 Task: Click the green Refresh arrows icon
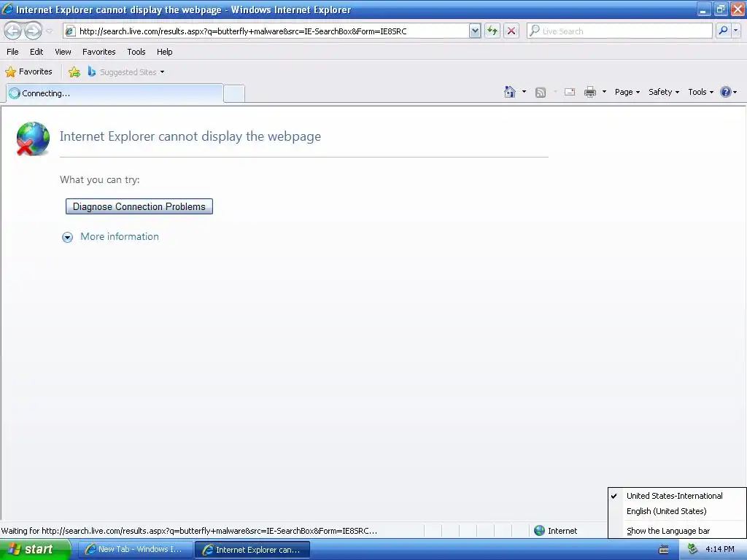pyautogui.click(x=492, y=31)
